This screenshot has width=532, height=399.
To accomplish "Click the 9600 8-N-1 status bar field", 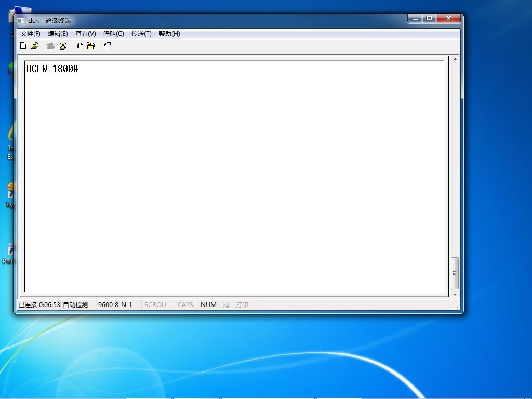I will pos(115,304).
